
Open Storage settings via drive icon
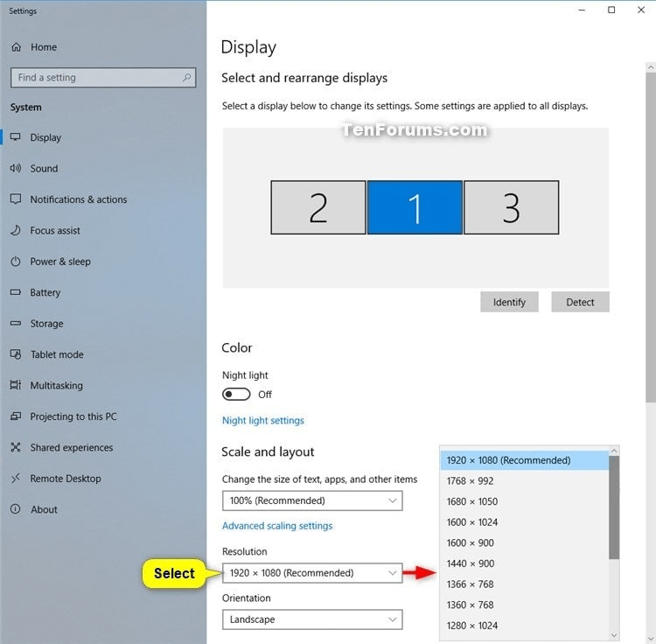[x=15, y=324]
